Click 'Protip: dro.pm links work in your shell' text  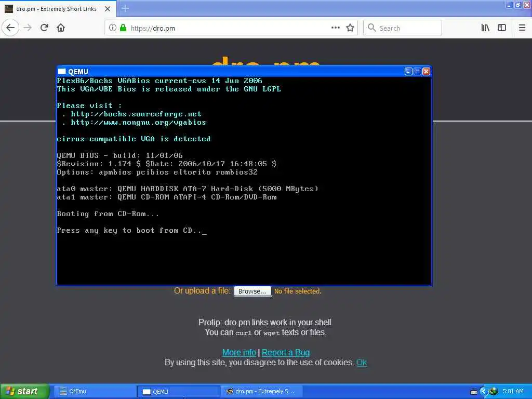[x=265, y=322]
